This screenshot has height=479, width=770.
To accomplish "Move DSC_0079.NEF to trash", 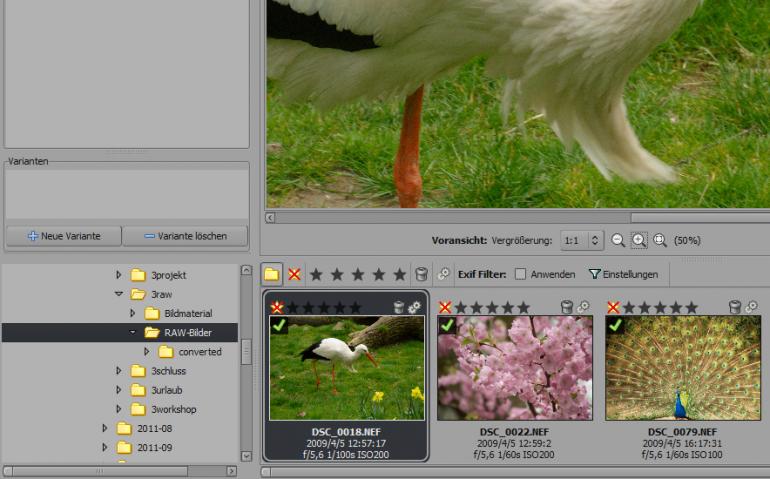I will (x=735, y=308).
